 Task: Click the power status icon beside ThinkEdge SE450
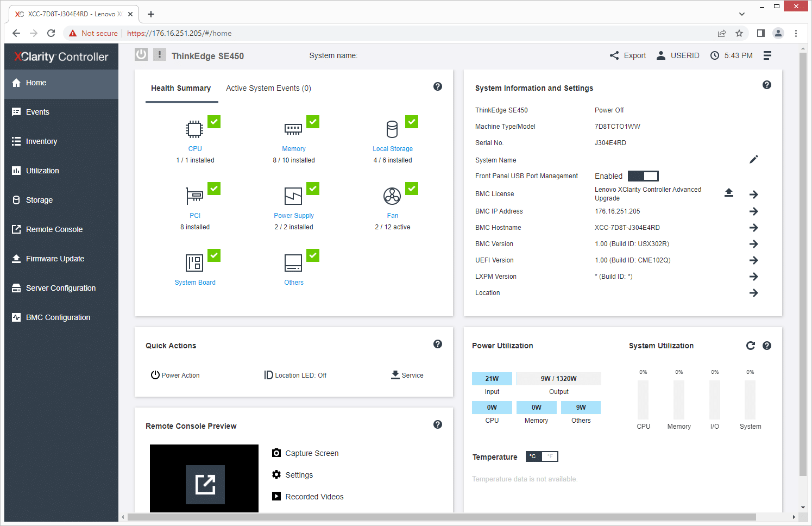141,55
